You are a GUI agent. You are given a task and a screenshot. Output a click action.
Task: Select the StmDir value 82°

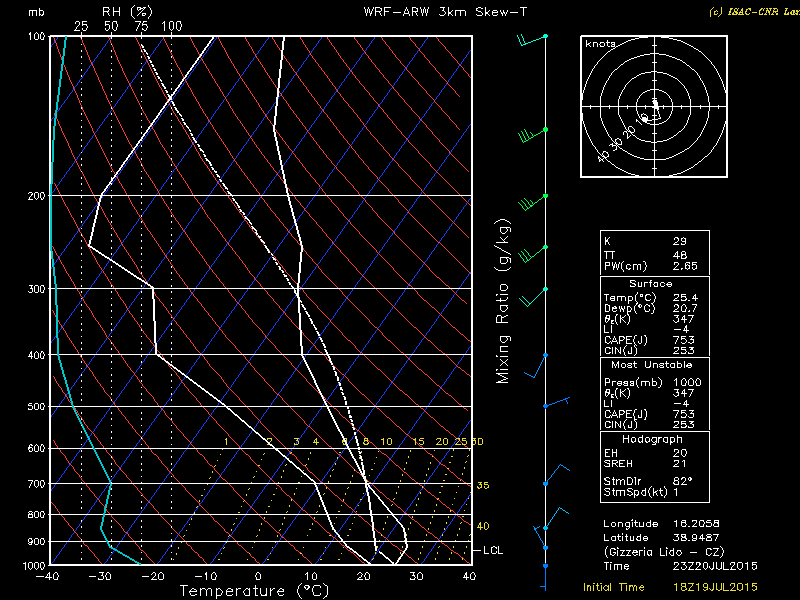pyautogui.click(x=682, y=481)
